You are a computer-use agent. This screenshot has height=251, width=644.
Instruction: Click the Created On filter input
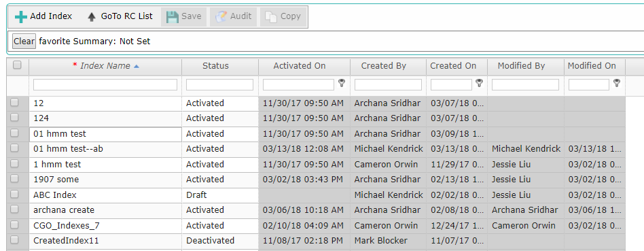tap(451, 85)
